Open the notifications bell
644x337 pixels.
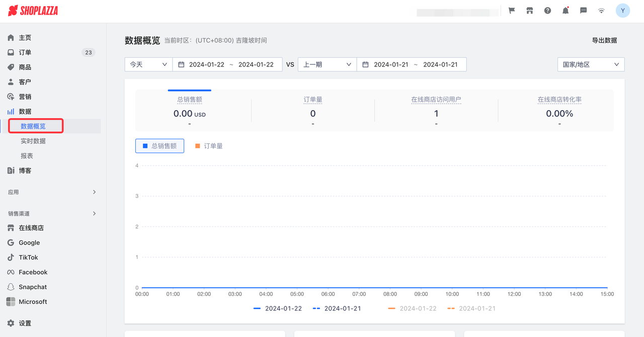[x=565, y=10]
